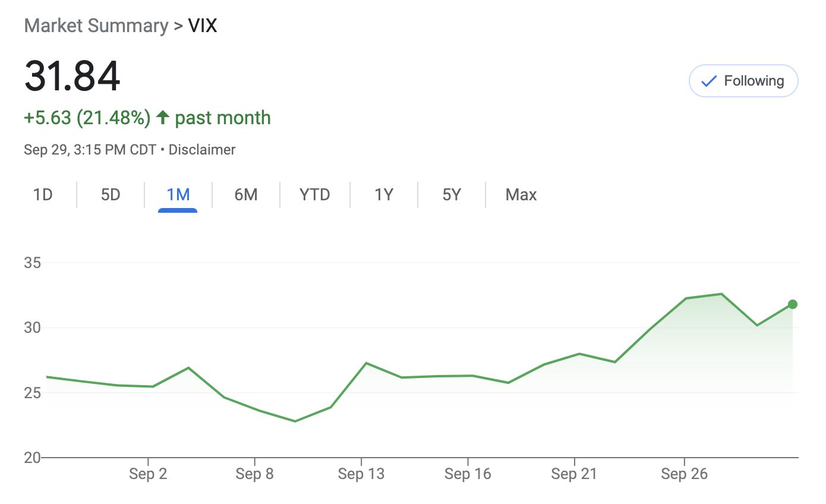This screenshot has width=826, height=504.
Task: Open the Market Summary link
Action: [96, 26]
